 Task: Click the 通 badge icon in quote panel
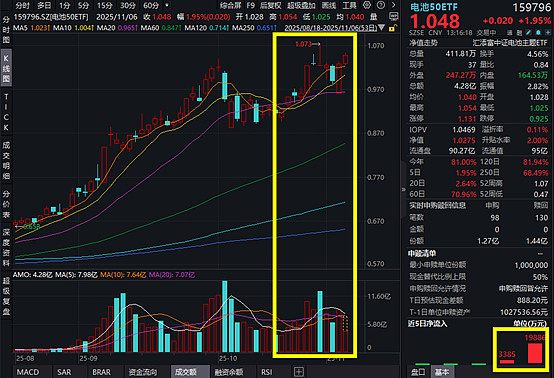509,33
